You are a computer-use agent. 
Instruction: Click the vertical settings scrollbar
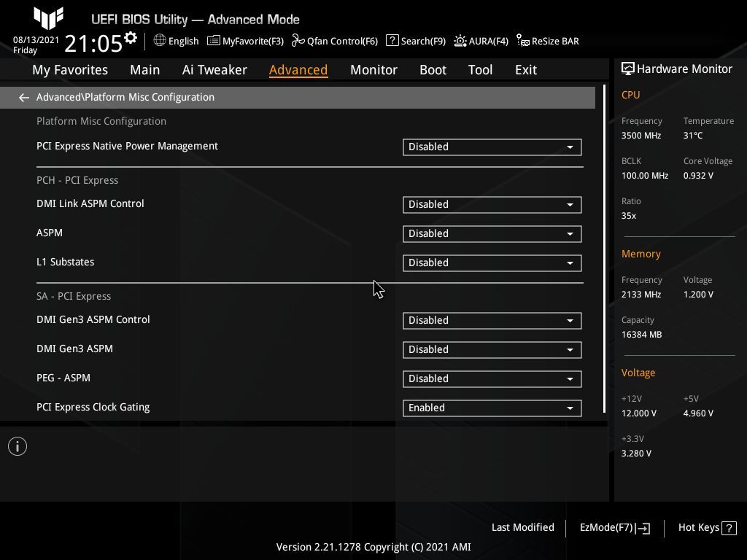(x=604, y=249)
